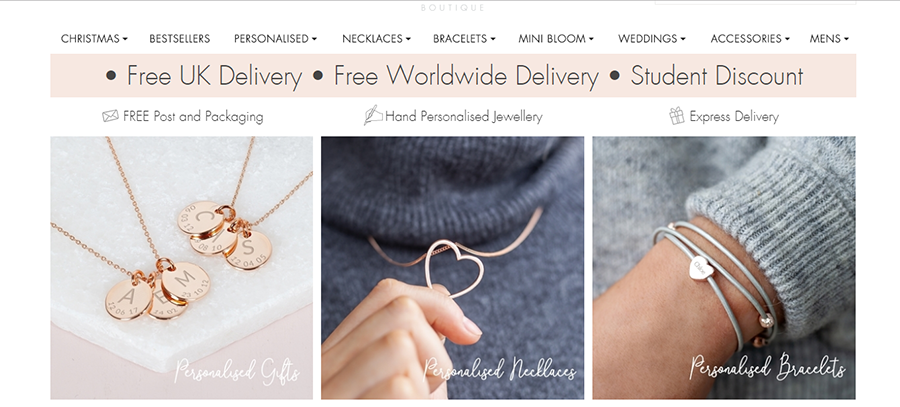Click the Free UK Delivery banner text

click(214, 76)
